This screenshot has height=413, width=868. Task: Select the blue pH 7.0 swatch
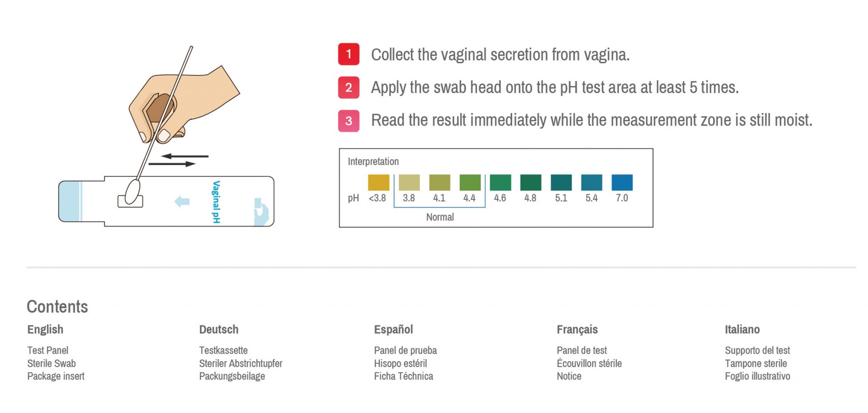click(x=622, y=182)
